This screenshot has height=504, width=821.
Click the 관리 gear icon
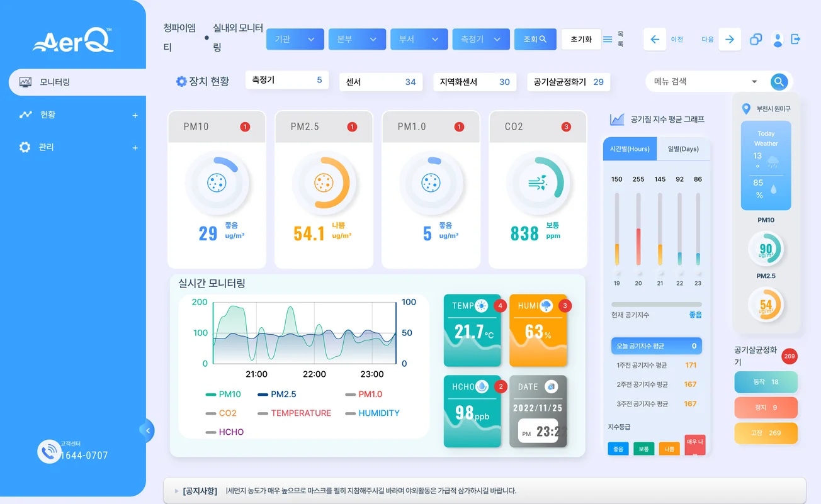25,147
